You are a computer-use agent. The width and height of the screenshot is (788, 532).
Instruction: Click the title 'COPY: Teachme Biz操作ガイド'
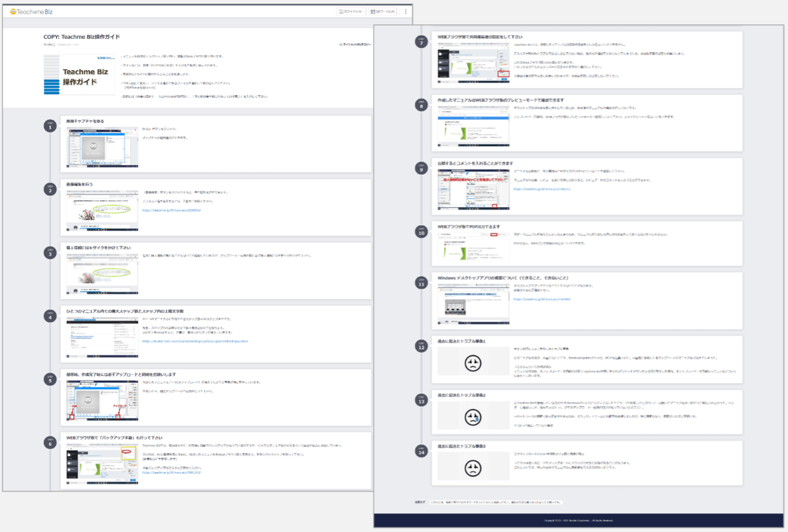(82, 37)
